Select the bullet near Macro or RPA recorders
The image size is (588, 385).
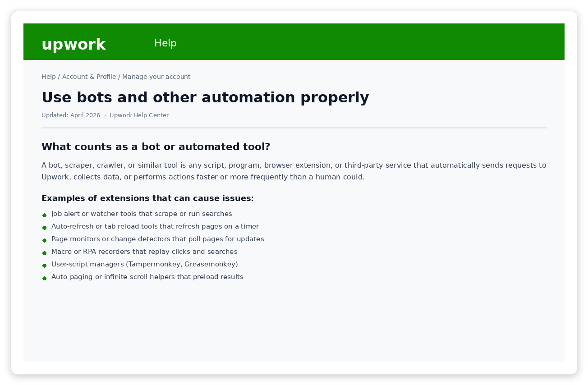[44, 253]
